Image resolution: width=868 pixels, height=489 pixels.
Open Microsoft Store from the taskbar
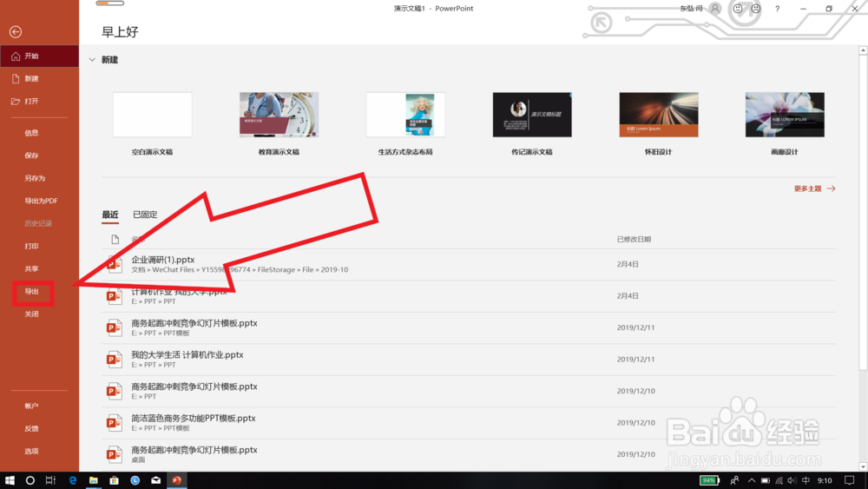click(114, 480)
